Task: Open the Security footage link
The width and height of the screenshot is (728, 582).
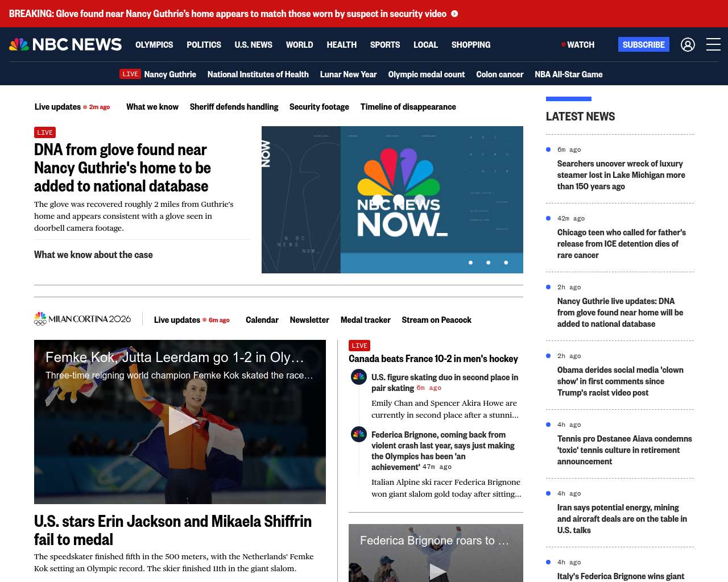Action: click(x=319, y=106)
